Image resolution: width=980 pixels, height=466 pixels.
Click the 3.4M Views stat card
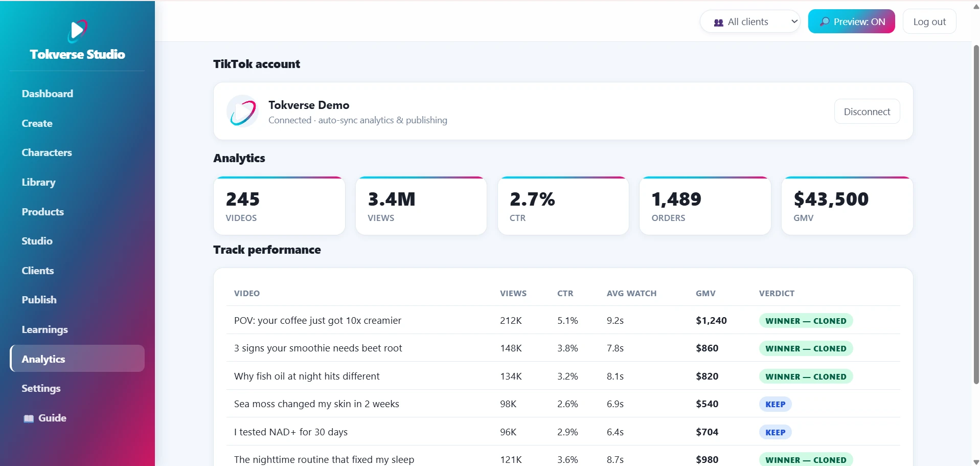click(421, 206)
